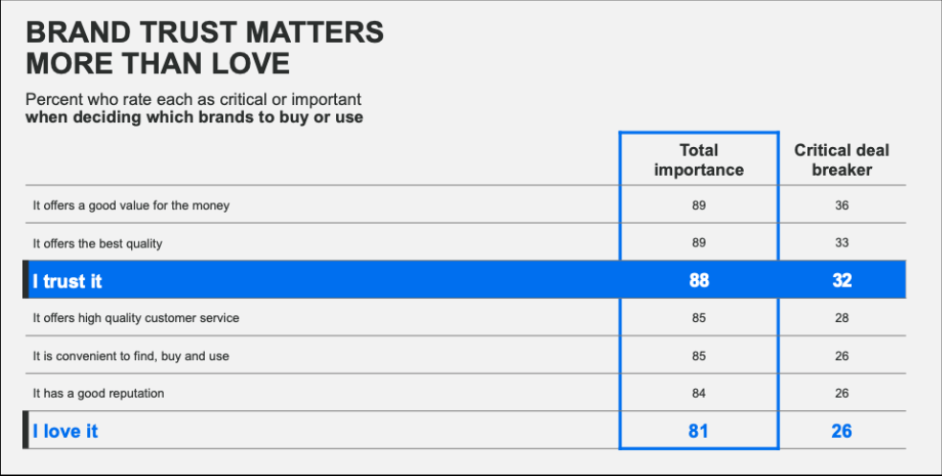Click the blue 26 in the love row
Image resolution: width=942 pixels, height=476 pixels.
842,431
